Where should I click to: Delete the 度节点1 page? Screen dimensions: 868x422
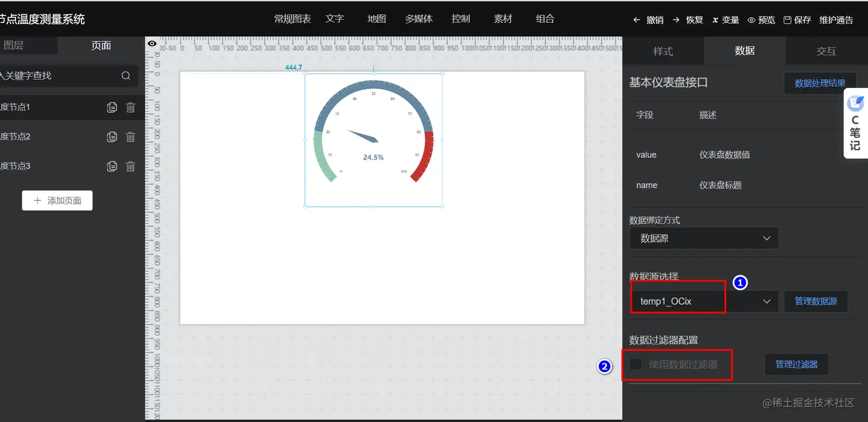pyautogui.click(x=130, y=107)
